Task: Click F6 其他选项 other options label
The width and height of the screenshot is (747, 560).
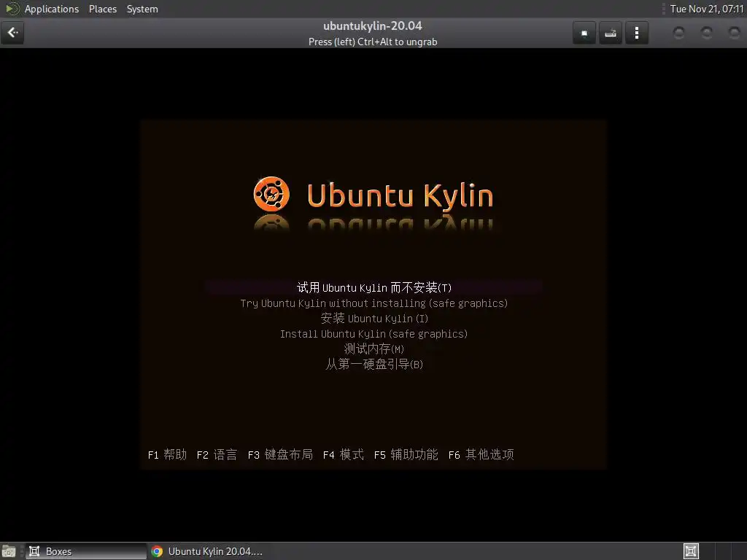Action: 481,455
